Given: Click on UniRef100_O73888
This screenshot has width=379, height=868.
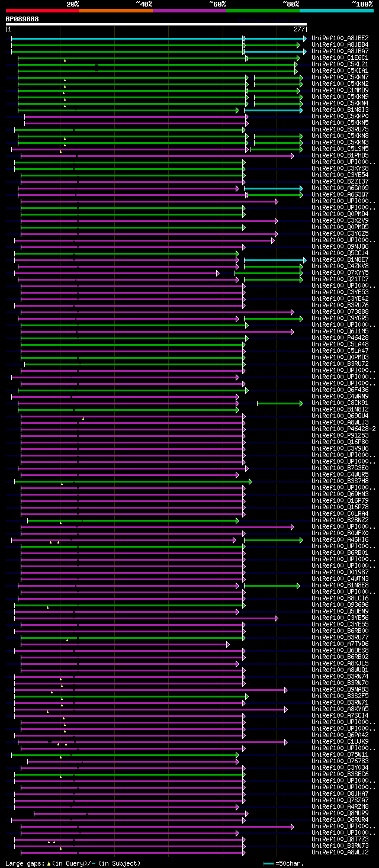Looking at the screenshot, I should [x=340, y=311].
